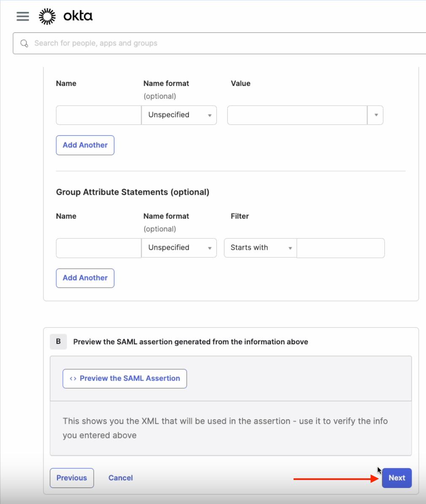Click the Cancel link
This screenshot has height=504, width=426.
[x=121, y=478]
